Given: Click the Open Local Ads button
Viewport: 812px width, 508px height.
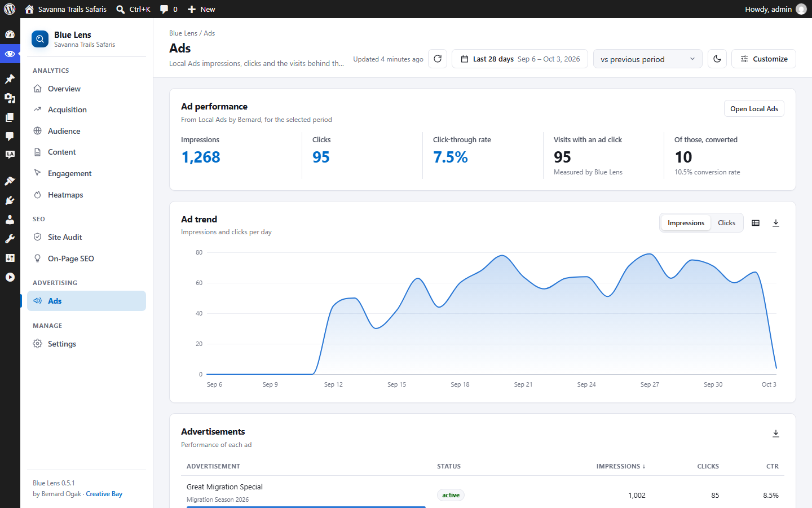Looking at the screenshot, I should pos(754,109).
